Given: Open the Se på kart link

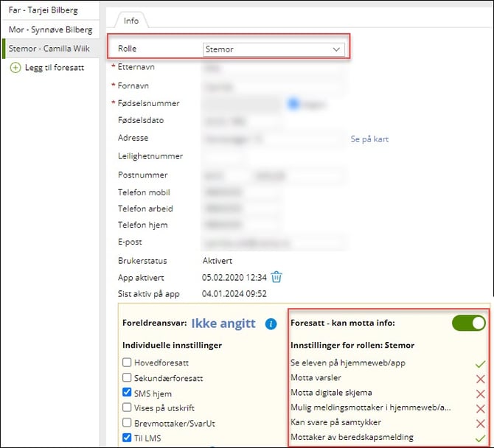Looking at the screenshot, I should tap(369, 139).
